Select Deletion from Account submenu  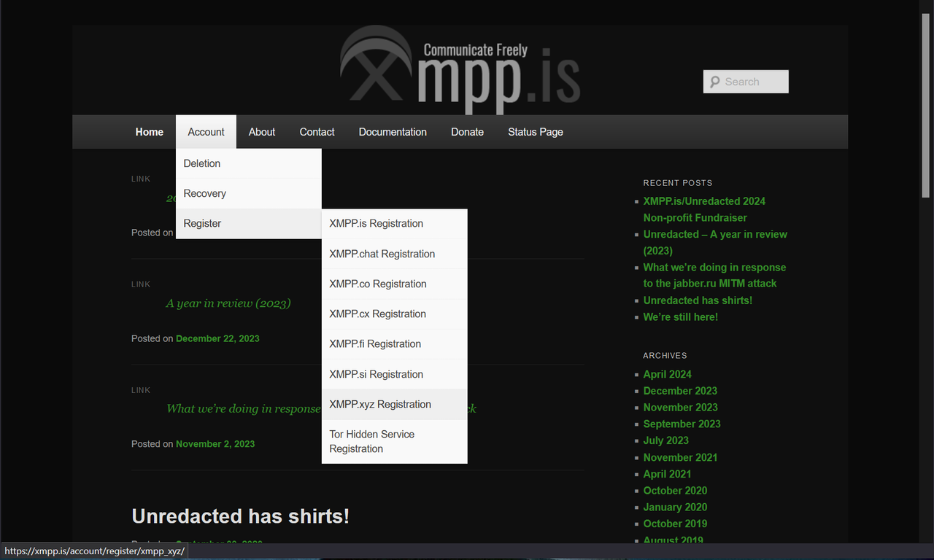[249, 163]
